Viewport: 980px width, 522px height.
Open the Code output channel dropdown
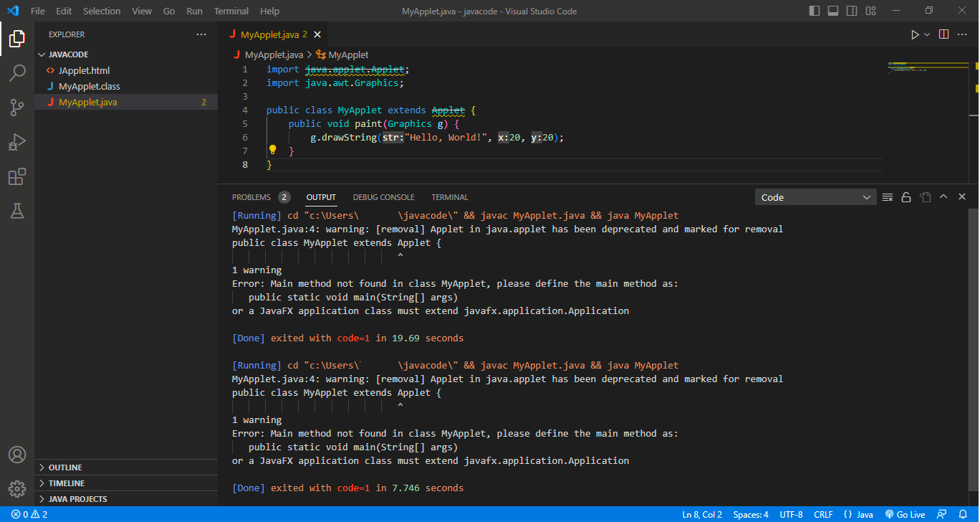(x=816, y=197)
